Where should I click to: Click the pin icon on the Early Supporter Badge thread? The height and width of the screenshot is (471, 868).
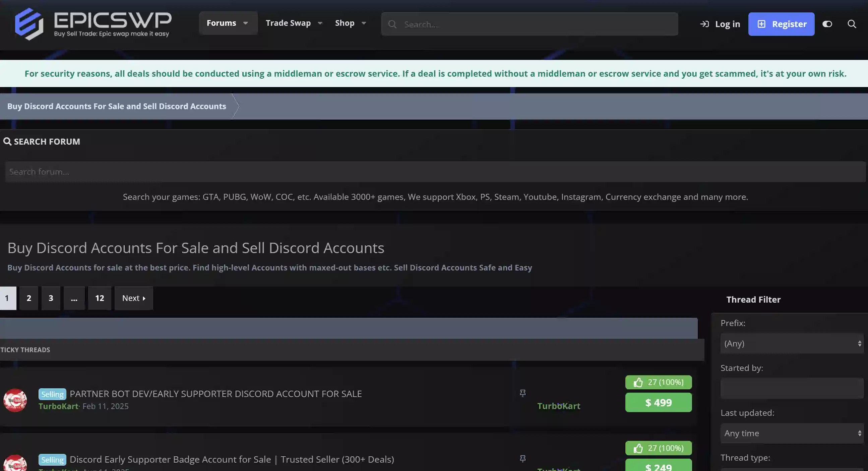tap(522, 458)
